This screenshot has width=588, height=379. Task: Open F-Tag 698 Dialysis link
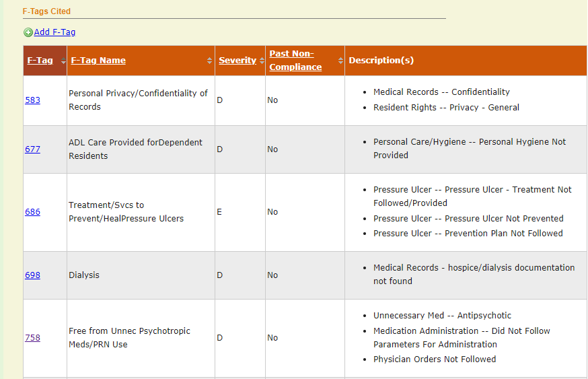[x=32, y=275]
